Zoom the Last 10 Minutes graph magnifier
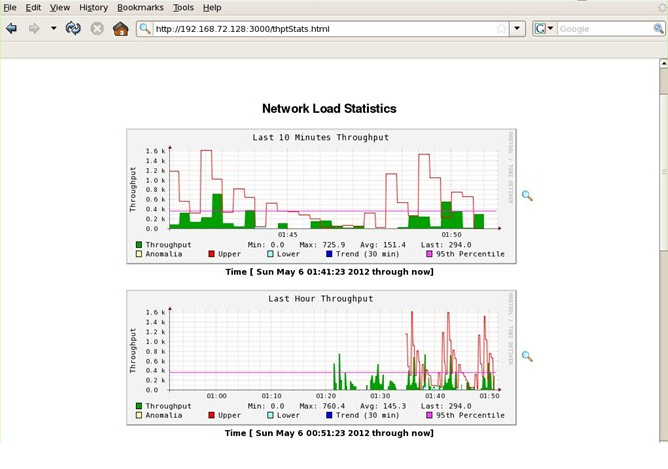This screenshot has height=469, width=668. click(527, 196)
